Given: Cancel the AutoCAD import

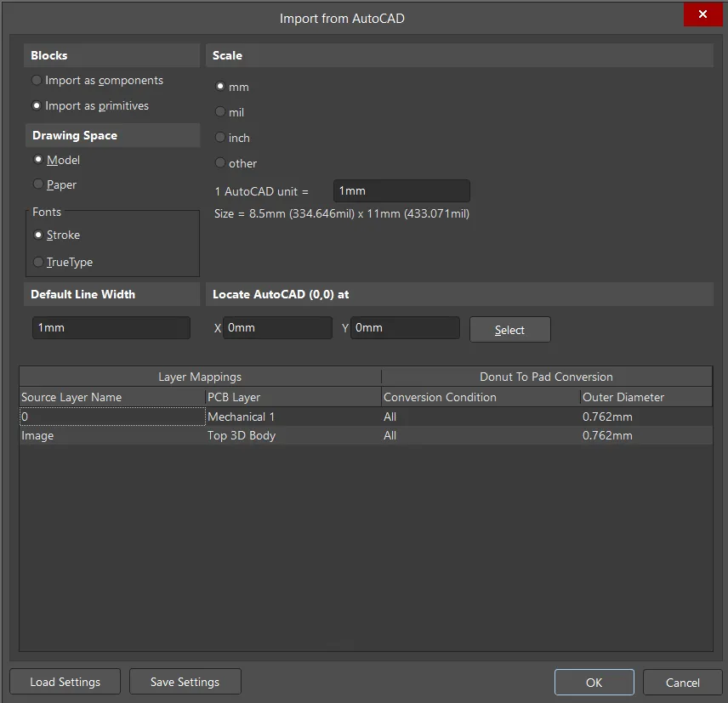Looking at the screenshot, I should (682, 682).
